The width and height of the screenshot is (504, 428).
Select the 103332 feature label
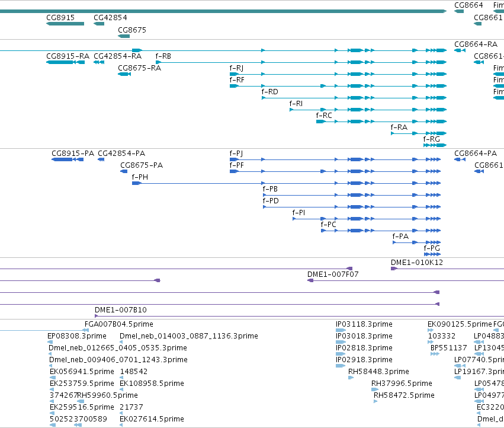tap(442, 336)
